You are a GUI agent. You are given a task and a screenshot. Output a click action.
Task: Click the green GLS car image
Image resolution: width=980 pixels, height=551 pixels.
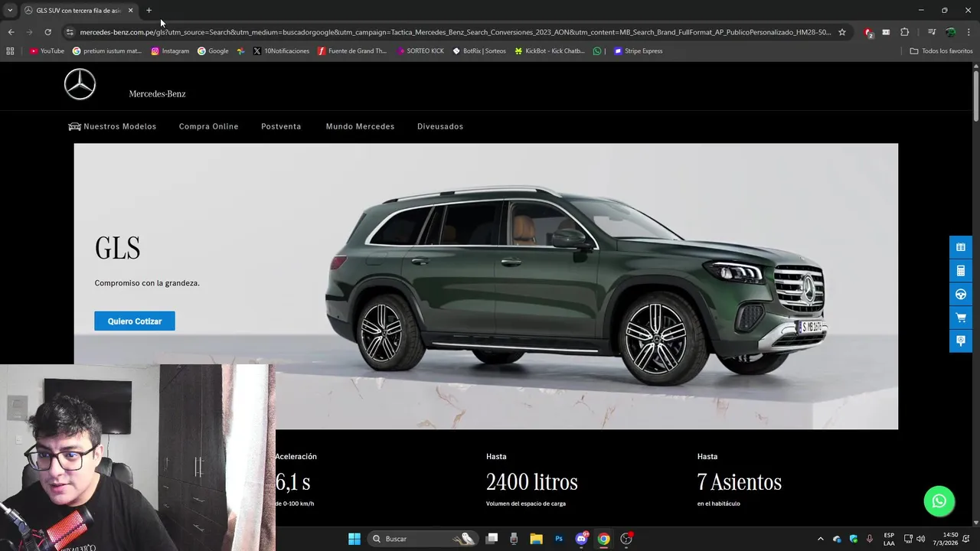576,287
